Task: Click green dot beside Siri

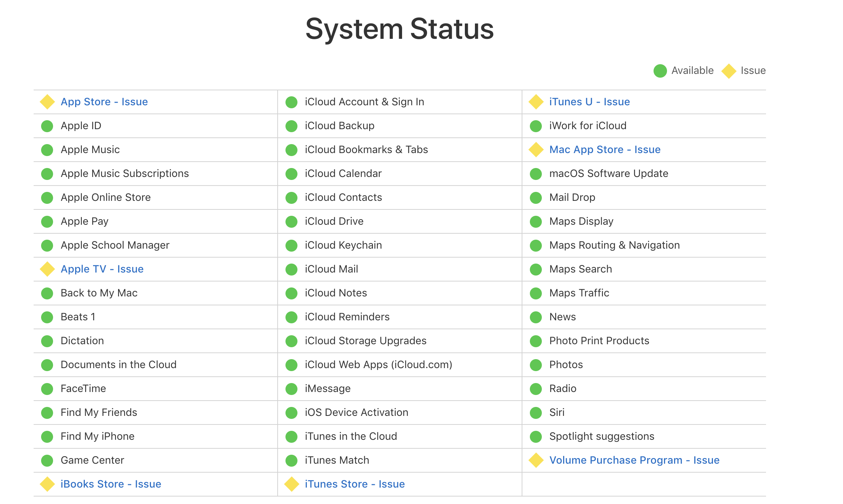Action: [x=536, y=413]
